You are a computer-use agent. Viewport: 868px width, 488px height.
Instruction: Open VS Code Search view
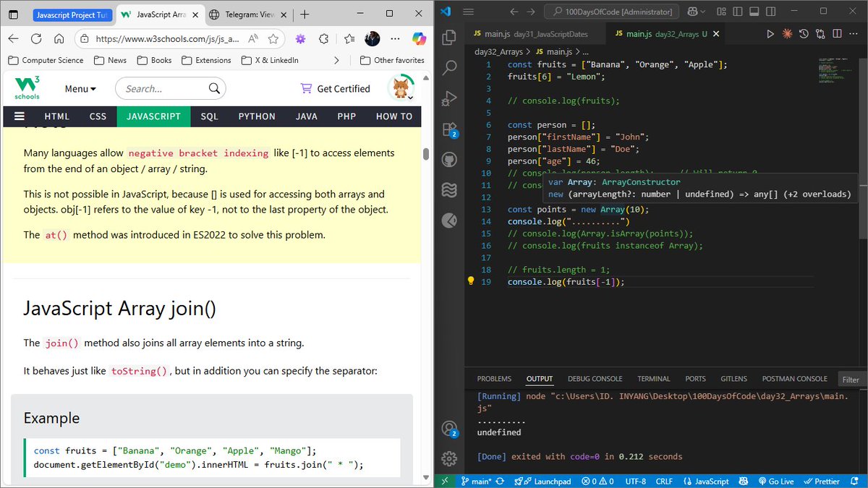(x=449, y=68)
